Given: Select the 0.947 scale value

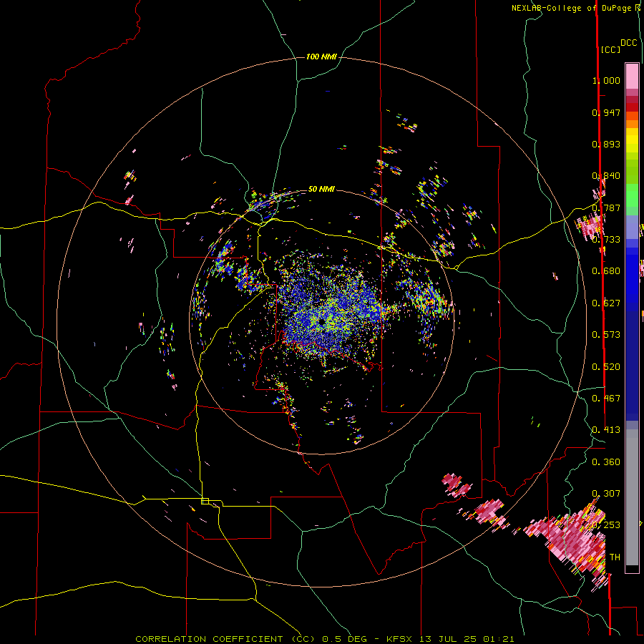Looking at the screenshot, I should pos(606,112).
